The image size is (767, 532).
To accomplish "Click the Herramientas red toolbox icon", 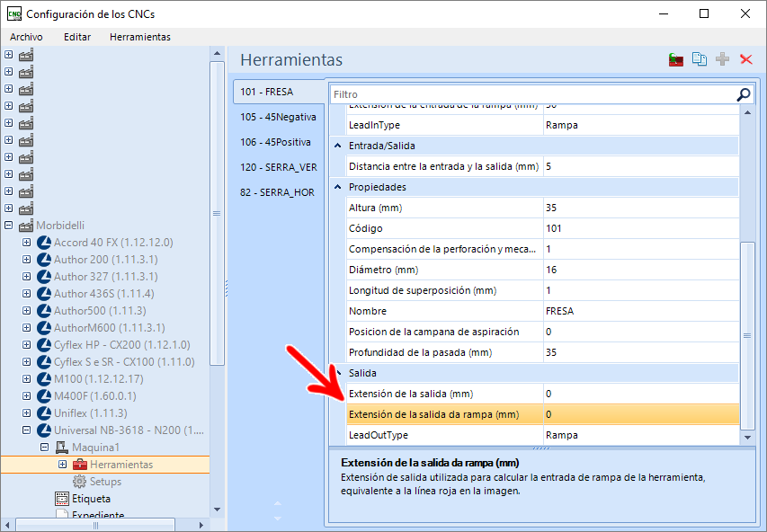I will coord(80,465).
